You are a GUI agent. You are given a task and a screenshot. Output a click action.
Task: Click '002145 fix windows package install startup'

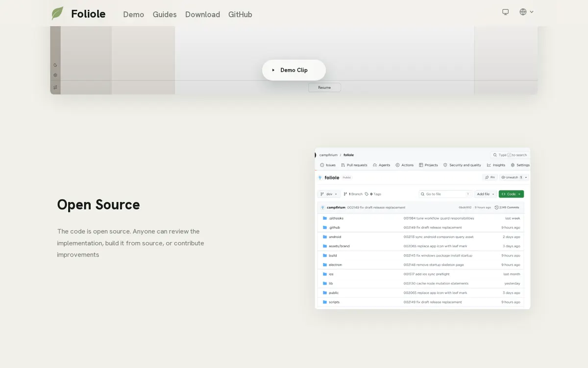(439, 256)
